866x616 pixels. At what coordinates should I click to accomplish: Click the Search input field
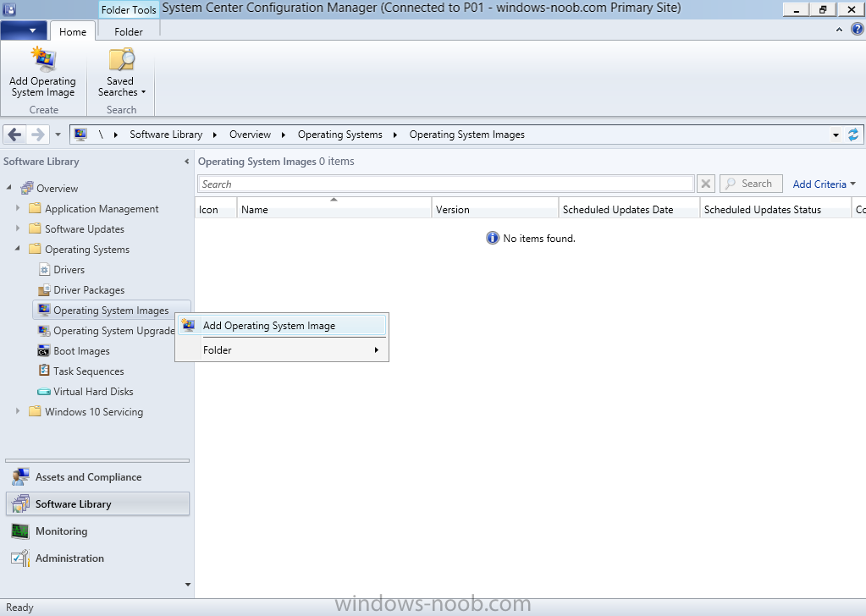point(446,184)
